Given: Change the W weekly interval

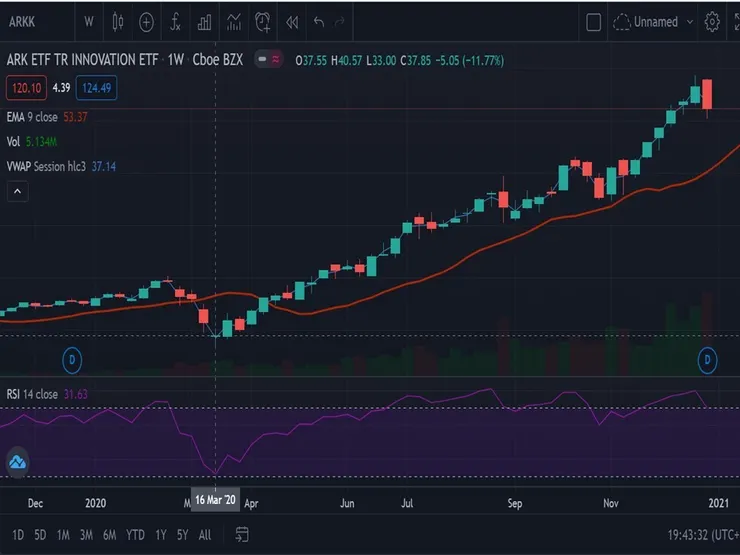Looking at the screenshot, I should click(89, 22).
